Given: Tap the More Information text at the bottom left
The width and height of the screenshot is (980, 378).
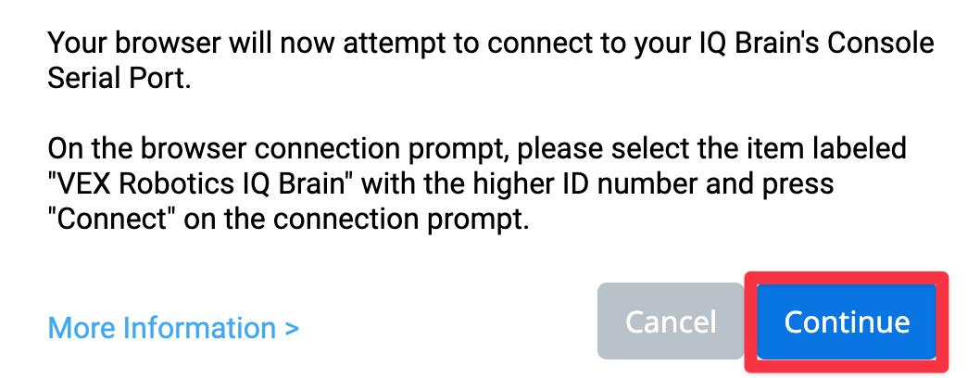Looking at the screenshot, I should pos(162,328).
